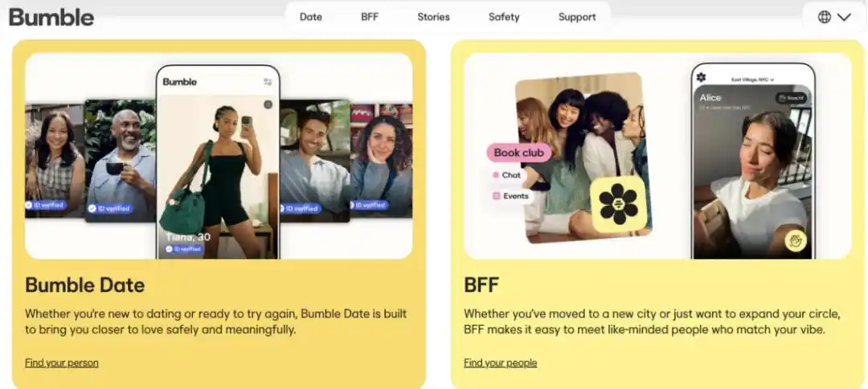Click the Events chip
This screenshot has width=868, height=389.
tap(511, 196)
